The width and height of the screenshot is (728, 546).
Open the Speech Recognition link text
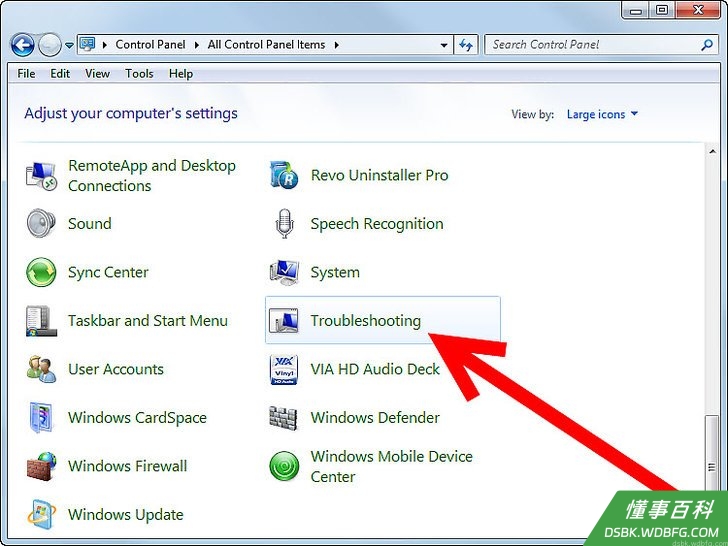[377, 224]
